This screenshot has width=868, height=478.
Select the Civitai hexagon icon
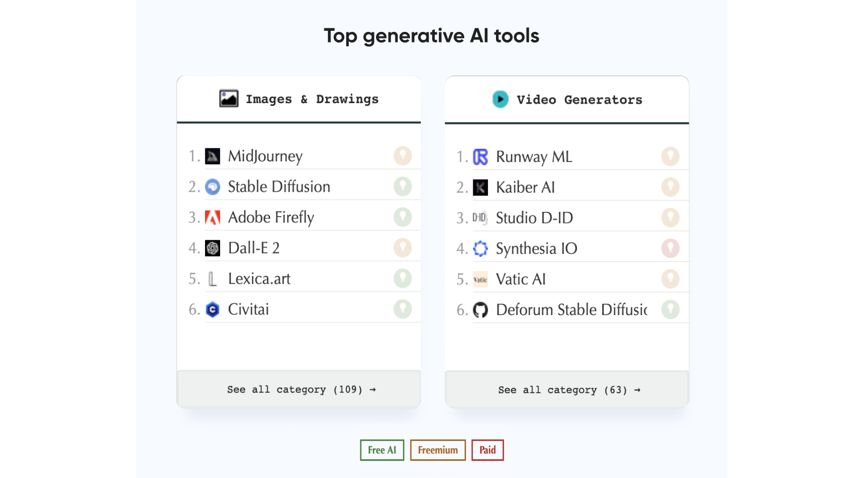213,309
